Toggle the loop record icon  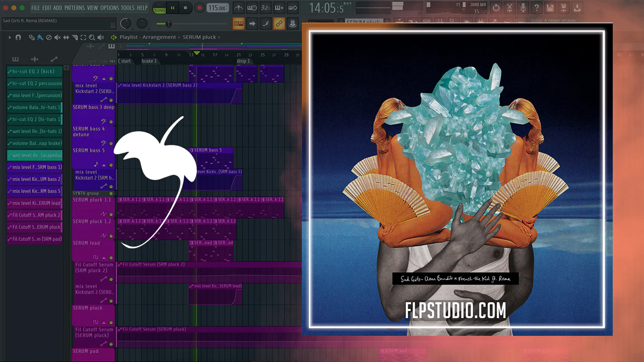[292, 8]
